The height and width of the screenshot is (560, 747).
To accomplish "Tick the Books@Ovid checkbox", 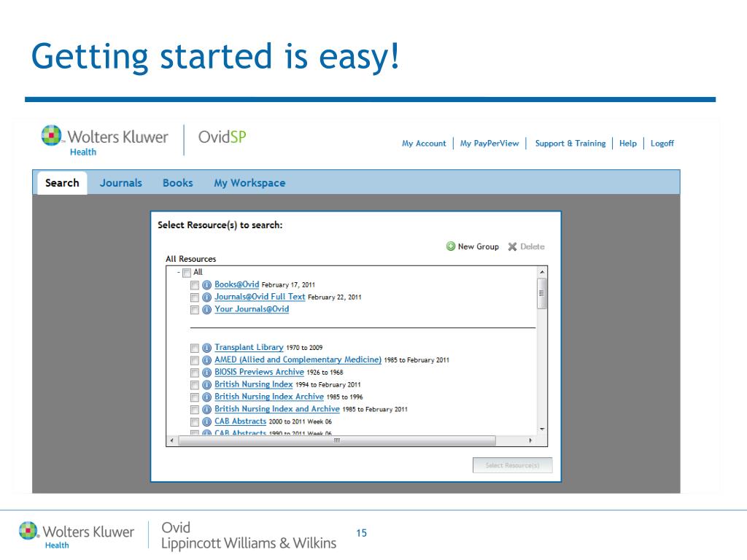I will click(194, 285).
